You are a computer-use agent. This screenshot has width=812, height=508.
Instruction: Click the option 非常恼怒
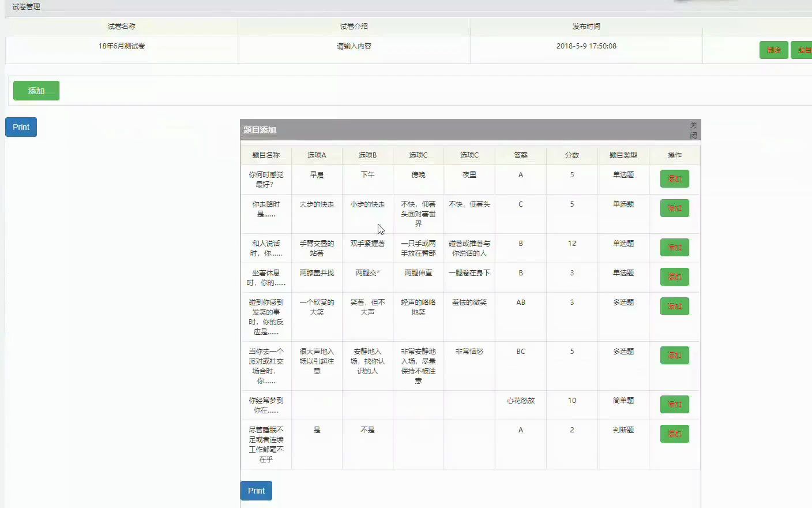click(x=469, y=352)
